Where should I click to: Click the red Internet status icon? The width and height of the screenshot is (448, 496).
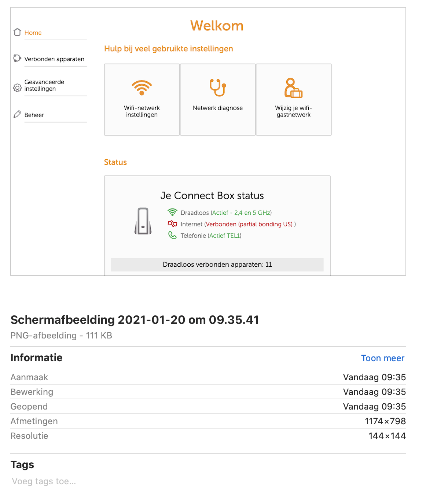click(172, 224)
